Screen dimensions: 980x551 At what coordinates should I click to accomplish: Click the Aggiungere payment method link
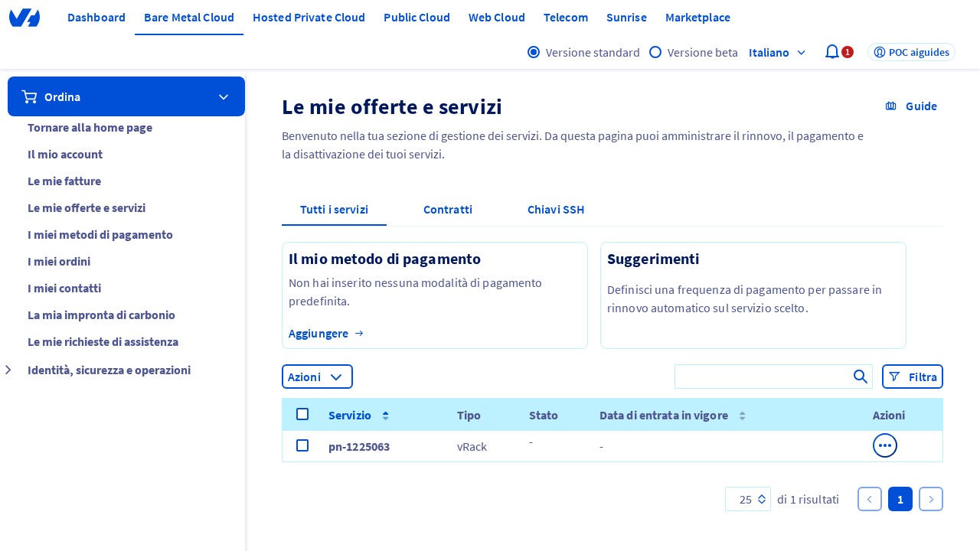coord(318,333)
